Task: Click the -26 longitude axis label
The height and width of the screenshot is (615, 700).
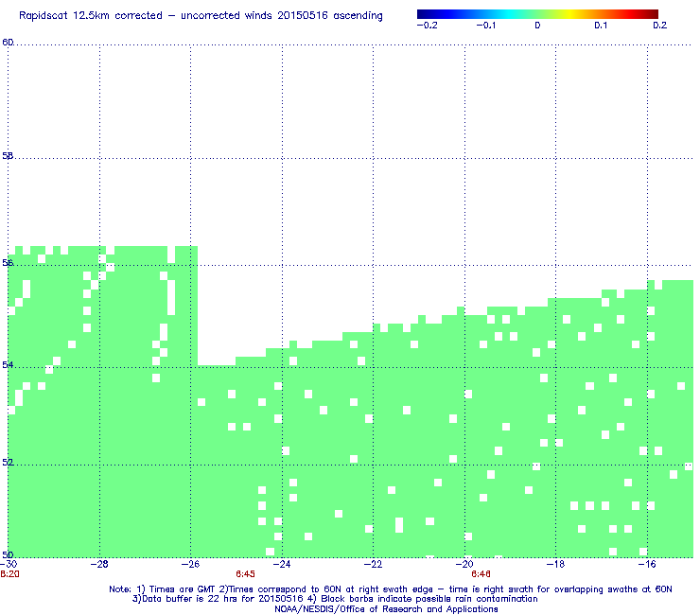Action: click(190, 565)
